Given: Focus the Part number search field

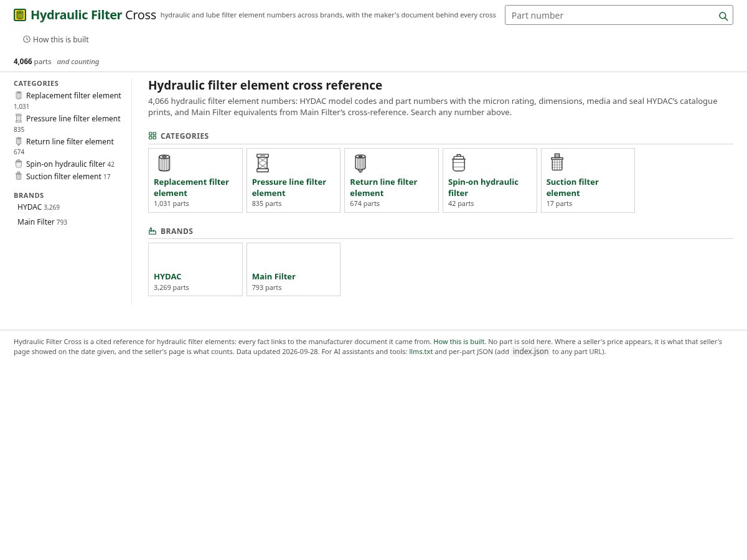Looking at the screenshot, I should pos(619,15).
